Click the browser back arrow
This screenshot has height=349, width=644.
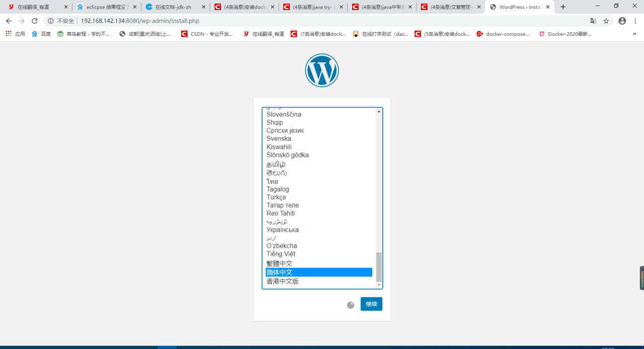(x=9, y=21)
